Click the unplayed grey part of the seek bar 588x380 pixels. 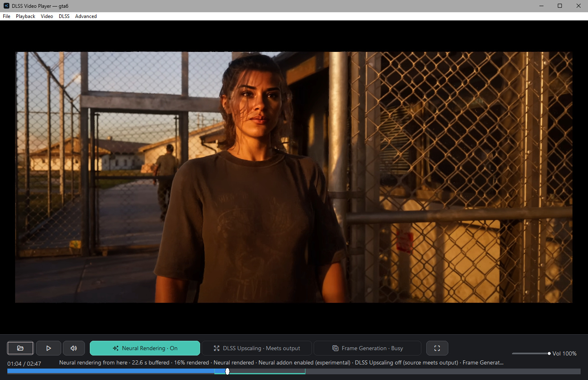pos(443,371)
